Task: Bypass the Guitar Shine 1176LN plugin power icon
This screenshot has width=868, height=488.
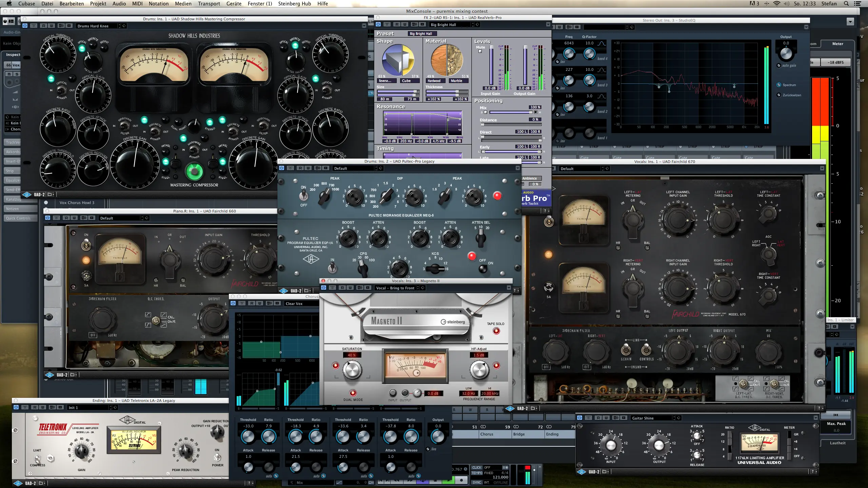Action: (x=579, y=418)
